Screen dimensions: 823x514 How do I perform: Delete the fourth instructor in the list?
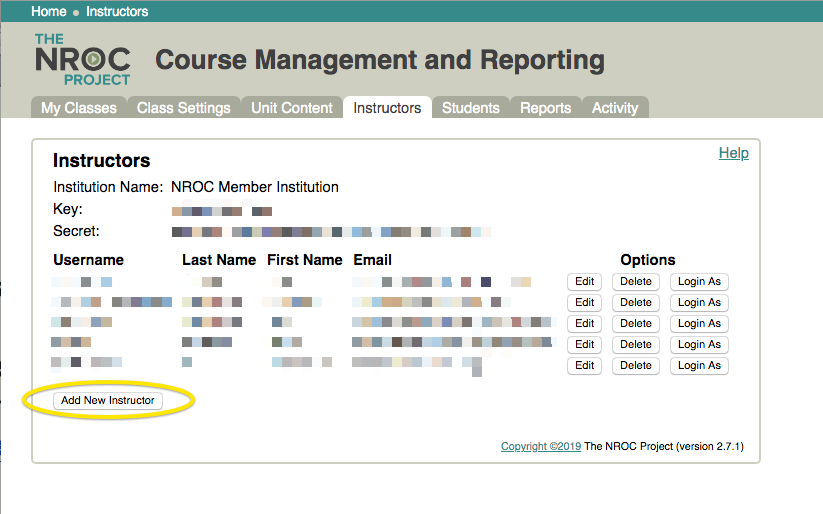636,344
